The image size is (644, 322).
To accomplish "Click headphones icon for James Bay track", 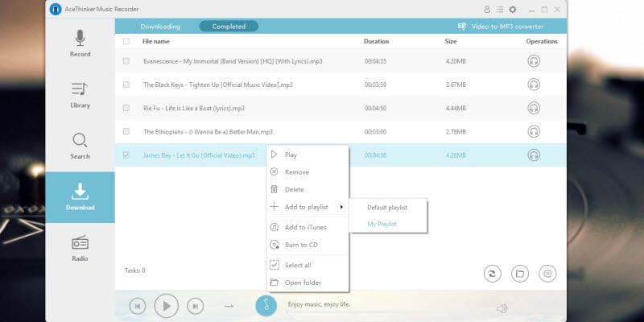I will point(534,155).
